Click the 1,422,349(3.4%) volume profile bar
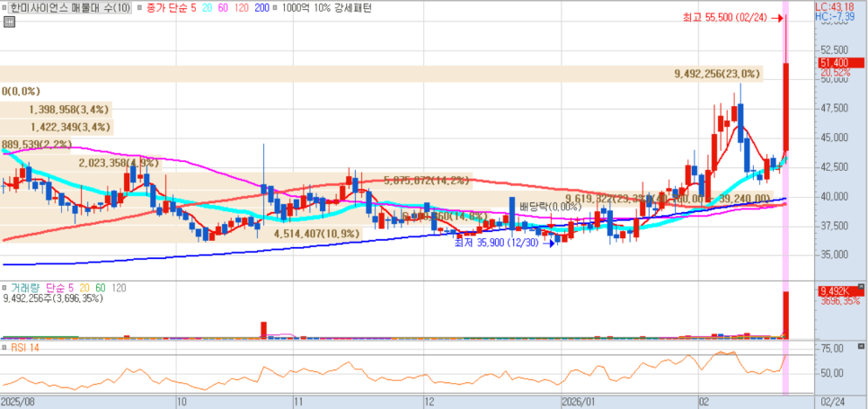This screenshot has height=409, width=868. [x=57, y=128]
